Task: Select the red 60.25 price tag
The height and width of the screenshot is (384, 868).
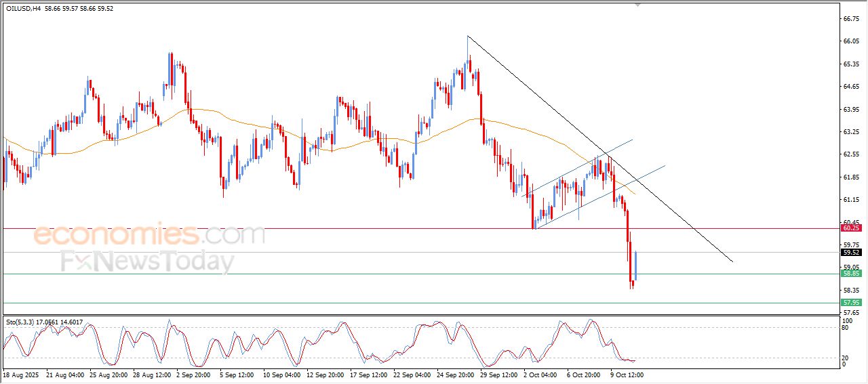Action: [x=850, y=228]
